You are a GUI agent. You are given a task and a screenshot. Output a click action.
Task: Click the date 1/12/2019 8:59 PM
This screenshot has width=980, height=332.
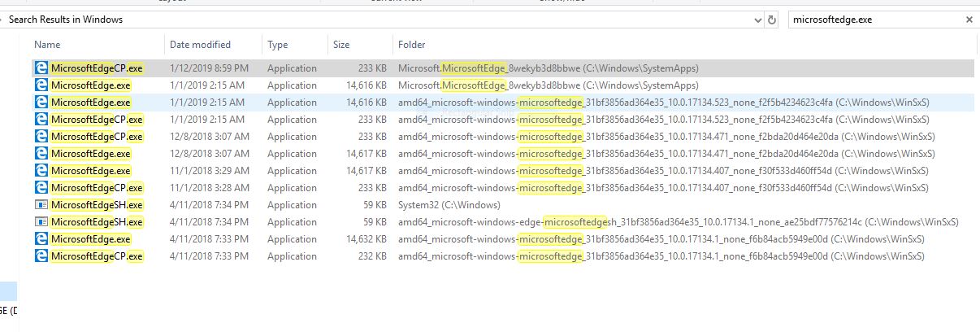(x=209, y=68)
